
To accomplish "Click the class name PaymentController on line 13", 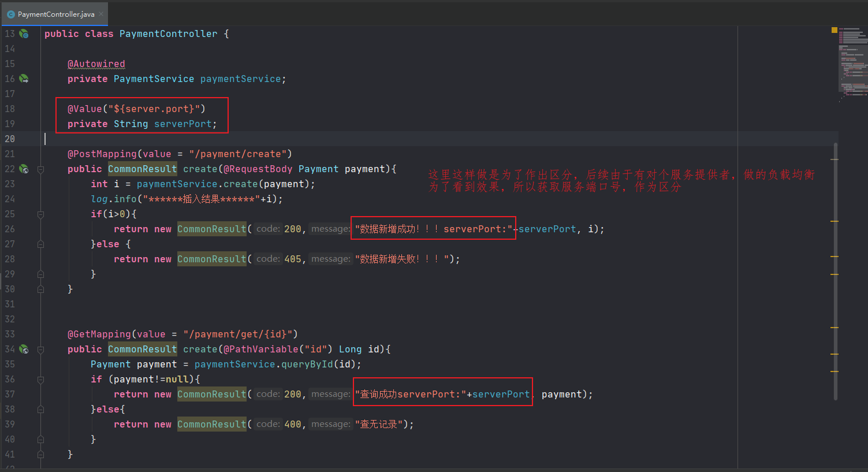I will click(169, 34).
